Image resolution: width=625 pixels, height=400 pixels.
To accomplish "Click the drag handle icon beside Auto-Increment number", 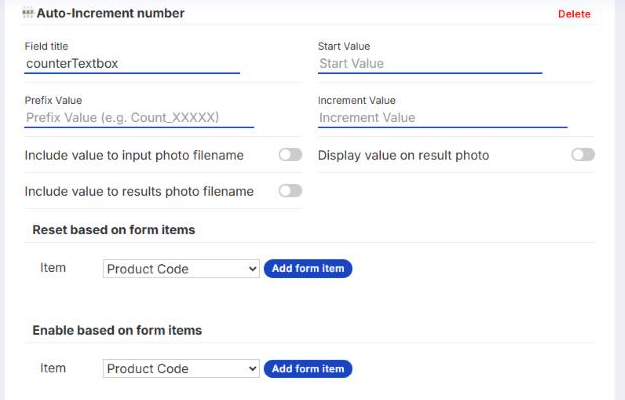I will tap(28, 13).
